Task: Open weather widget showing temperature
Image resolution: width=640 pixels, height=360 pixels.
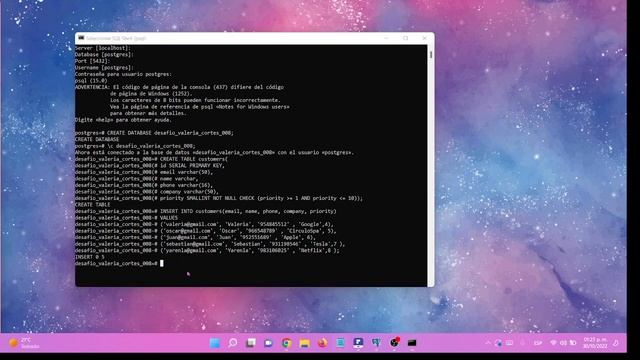Action: (24, 343)
